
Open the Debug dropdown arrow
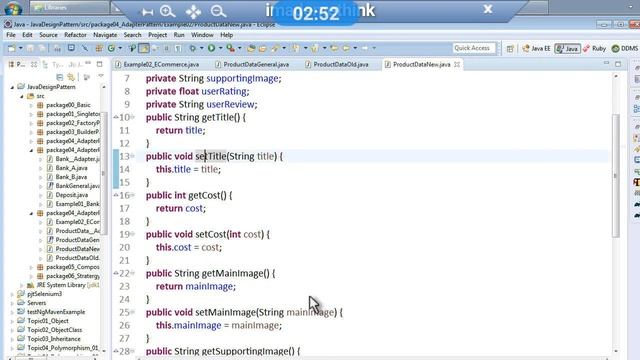201,48
